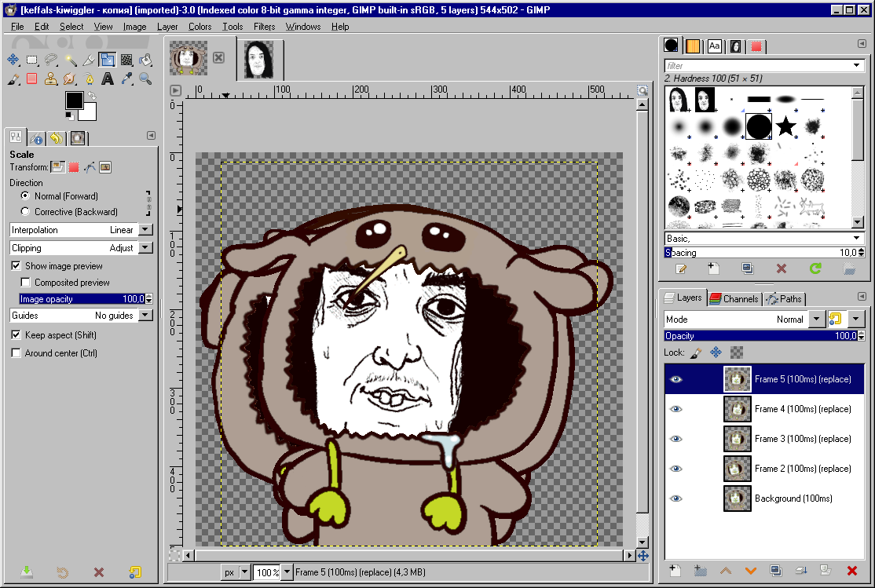Viewport: 875px width, 588px height.
Task: Select the Clone stamp tool
Action: [x=51, y=79]
